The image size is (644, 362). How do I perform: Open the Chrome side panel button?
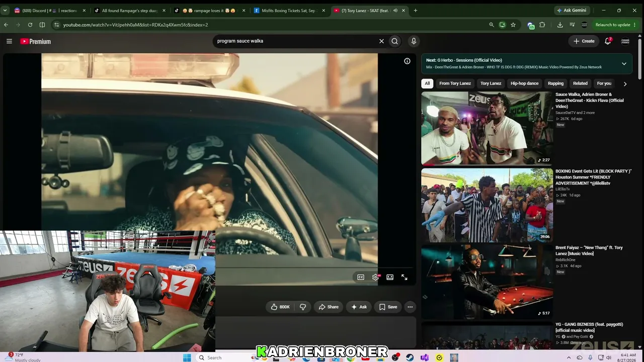[42, 25]
